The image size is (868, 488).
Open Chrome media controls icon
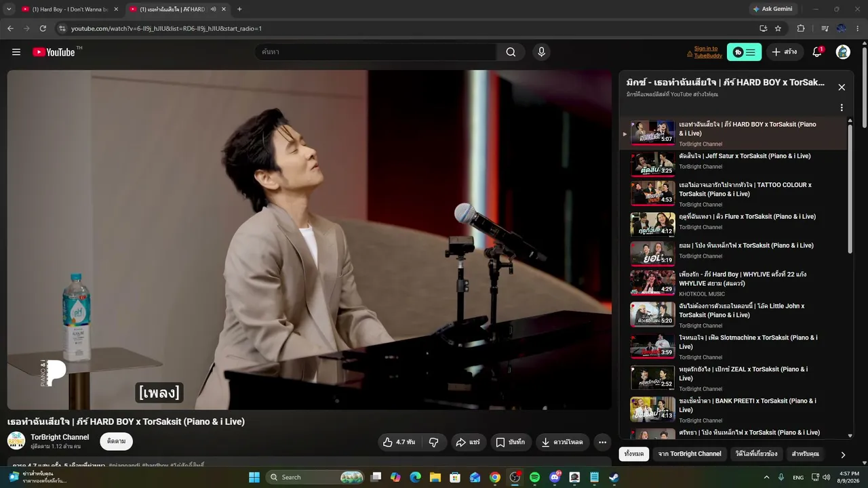(x=825, y=28)
